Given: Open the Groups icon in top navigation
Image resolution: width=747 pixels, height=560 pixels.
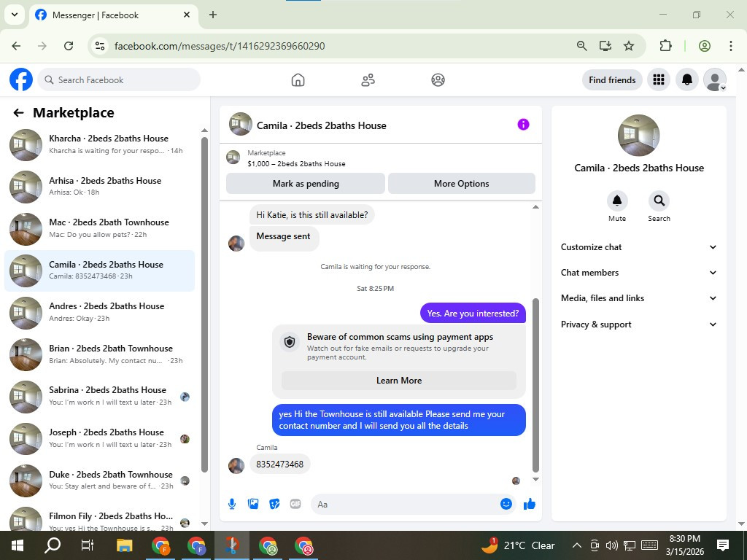Looking at the screenshot, I should click(x=438, y=80).
